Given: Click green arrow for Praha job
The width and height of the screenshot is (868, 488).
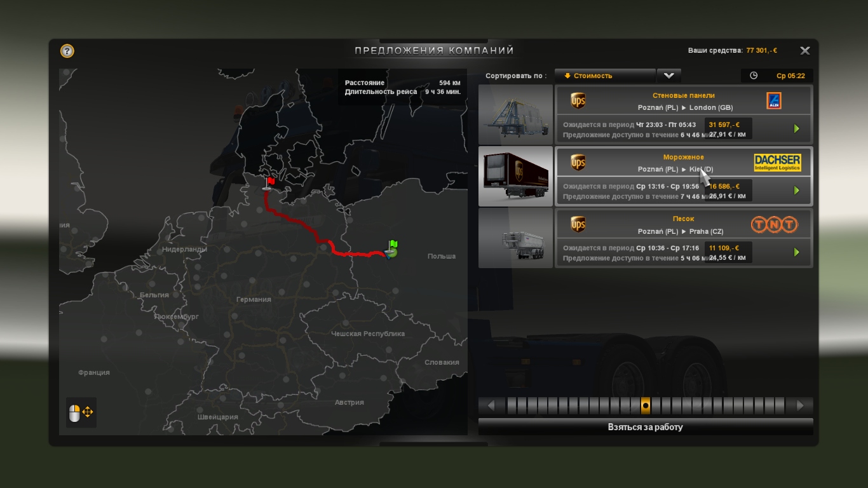Looking at the screenshot, I should 796,252.
